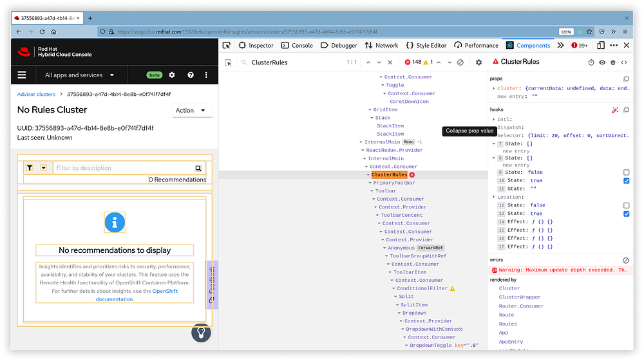This screenshot has width=644, height=361.
Task: Switch to the Performance tab
Action: click(476, 45)
